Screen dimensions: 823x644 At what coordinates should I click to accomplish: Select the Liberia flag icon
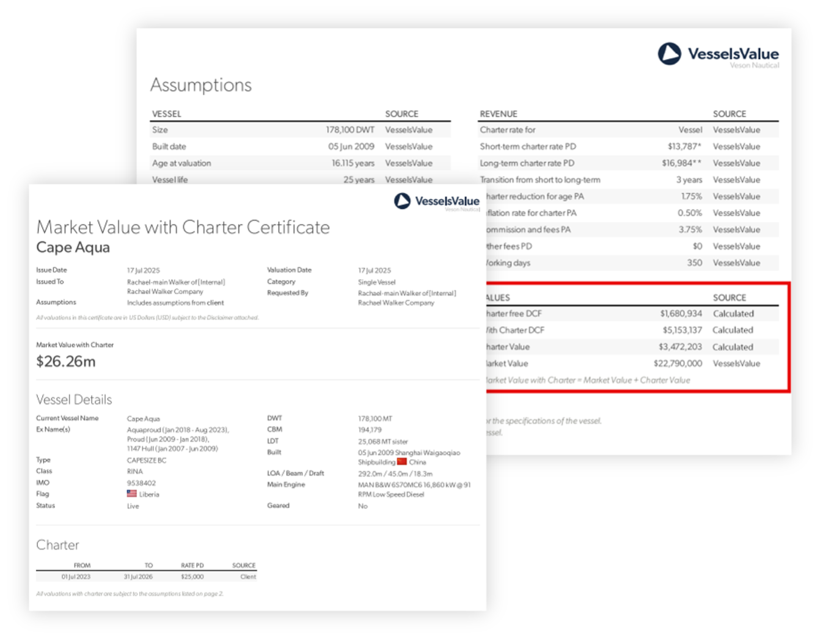(131, 494)
